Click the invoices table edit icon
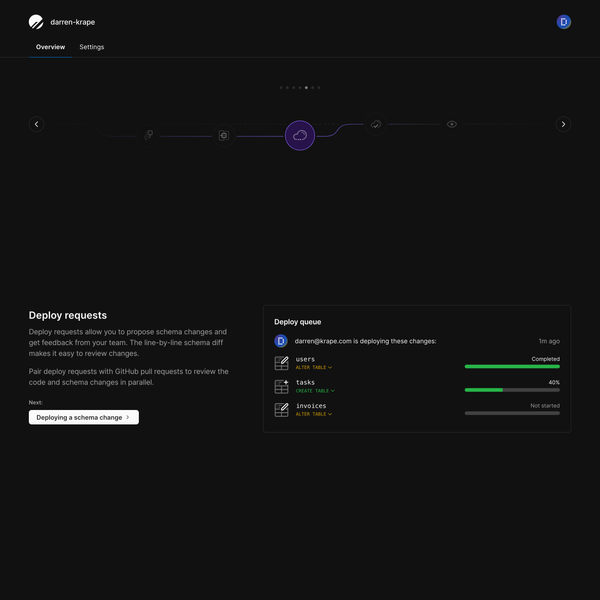 coord(281,410)
